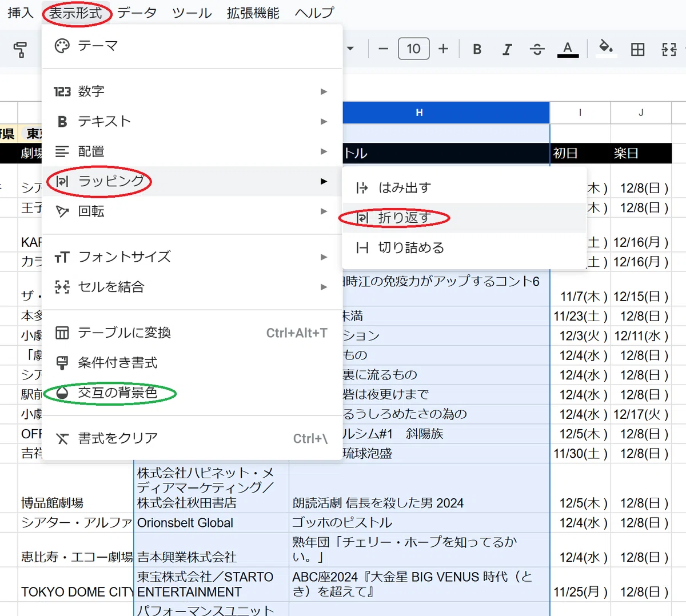Open the 拡張機能 menu
Image resolution: width=686 pixels, height=616 pixels.
[253, 13]
